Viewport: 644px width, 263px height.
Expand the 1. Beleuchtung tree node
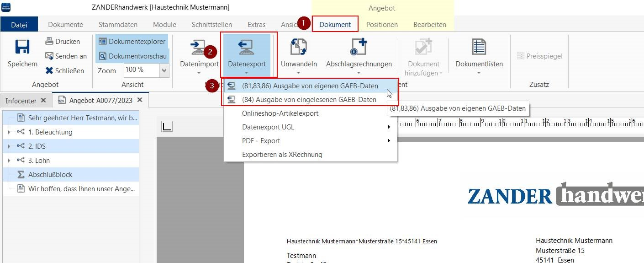point(8,132)
